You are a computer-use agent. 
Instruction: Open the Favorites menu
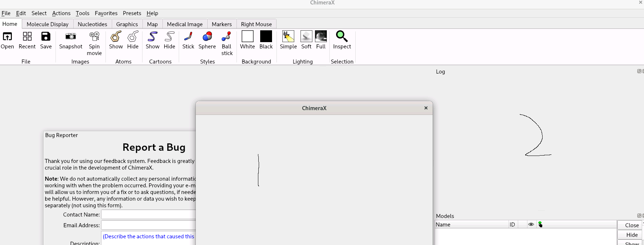(x=106, y=13)
